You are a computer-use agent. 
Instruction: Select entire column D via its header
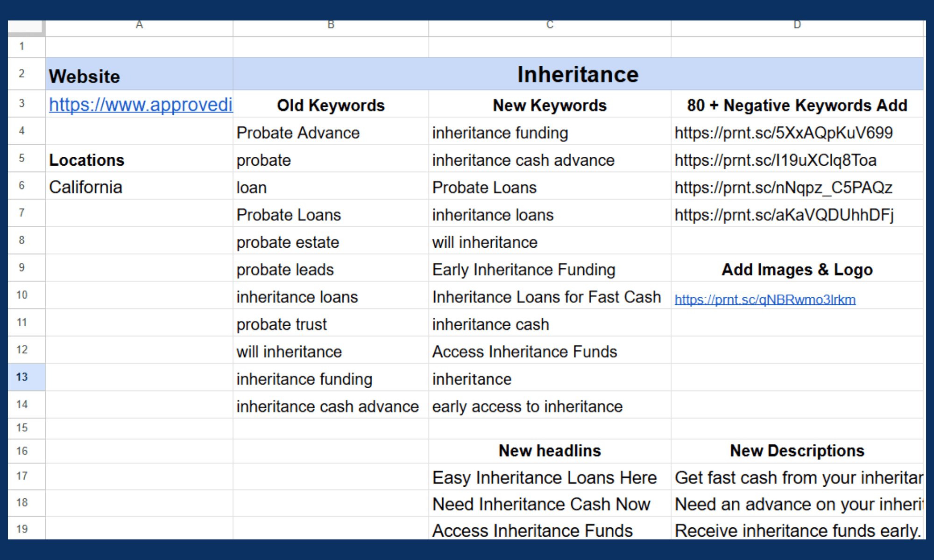(x=797, y=27)
